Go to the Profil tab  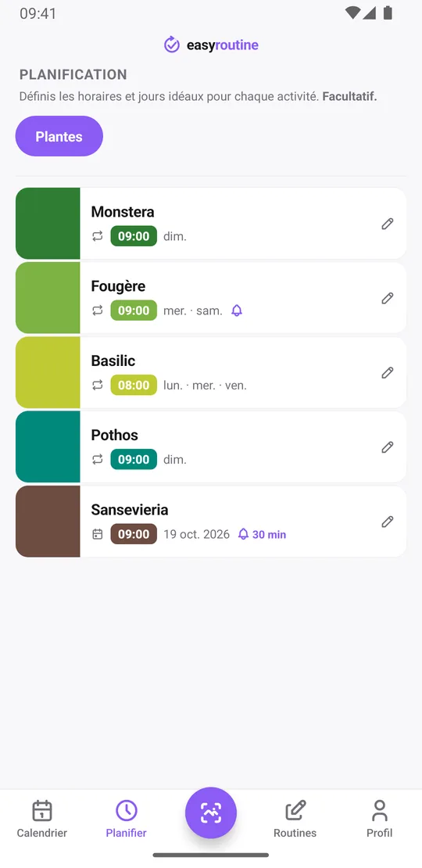(x=380, y=819)
